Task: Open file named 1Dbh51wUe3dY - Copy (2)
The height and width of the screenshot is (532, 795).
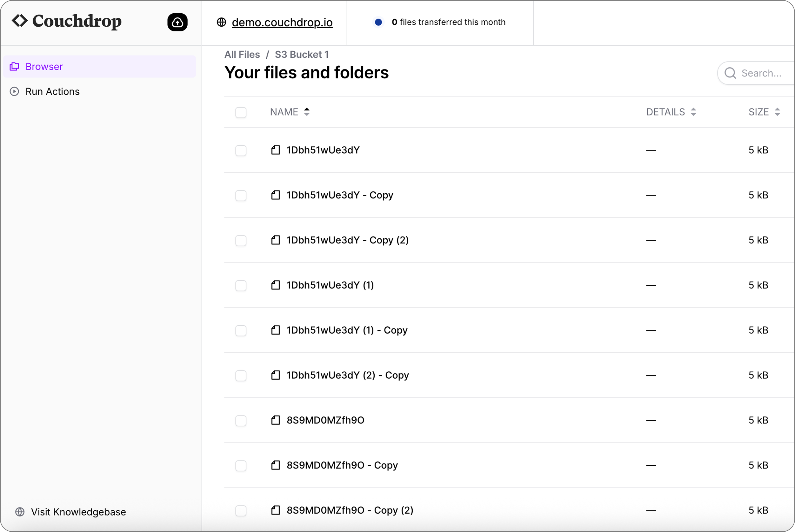Action: (347, 240)
